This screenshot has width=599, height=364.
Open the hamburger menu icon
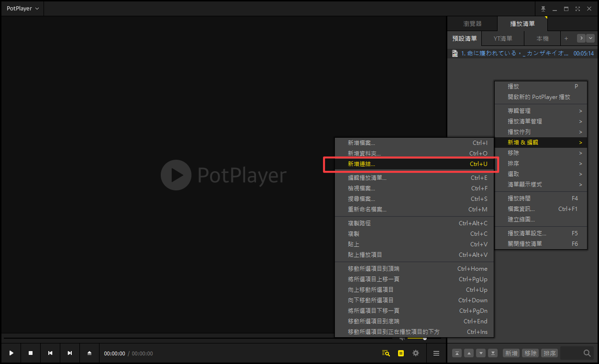pyautogui.click(x=436, y=353)
